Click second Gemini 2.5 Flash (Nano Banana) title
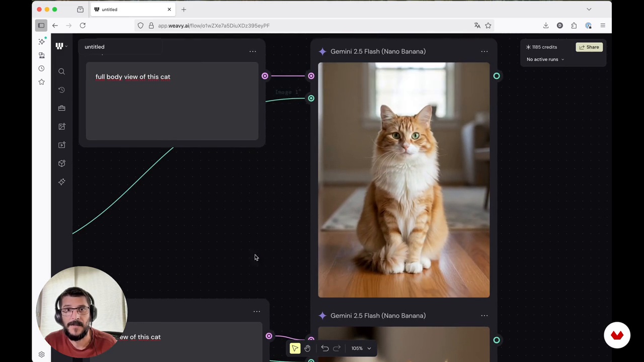The height and width of the screenshot is (362, 644). click(x=378, y=316)
